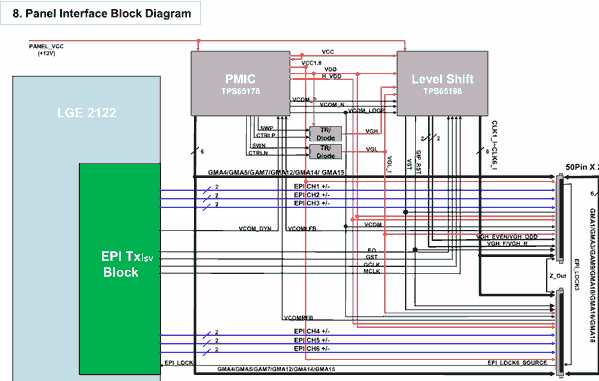
Task: Click the PMIC TPS65178 block
Action: (240, 83)
